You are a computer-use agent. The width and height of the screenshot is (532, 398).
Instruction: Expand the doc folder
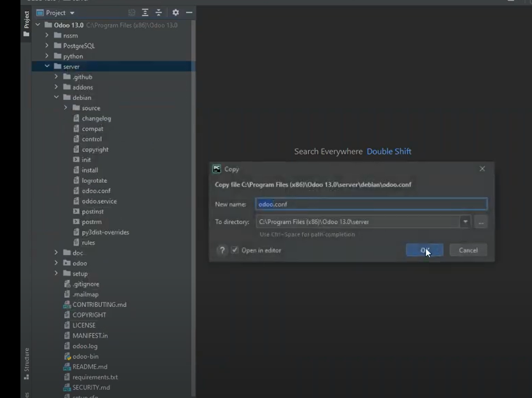(x=56, y=253)
